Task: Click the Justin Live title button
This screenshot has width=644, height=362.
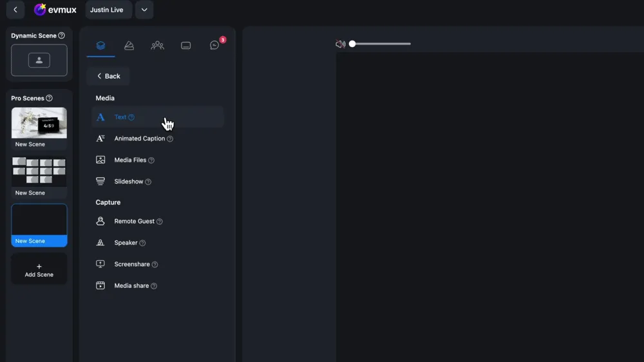Action: pos(108,10)
